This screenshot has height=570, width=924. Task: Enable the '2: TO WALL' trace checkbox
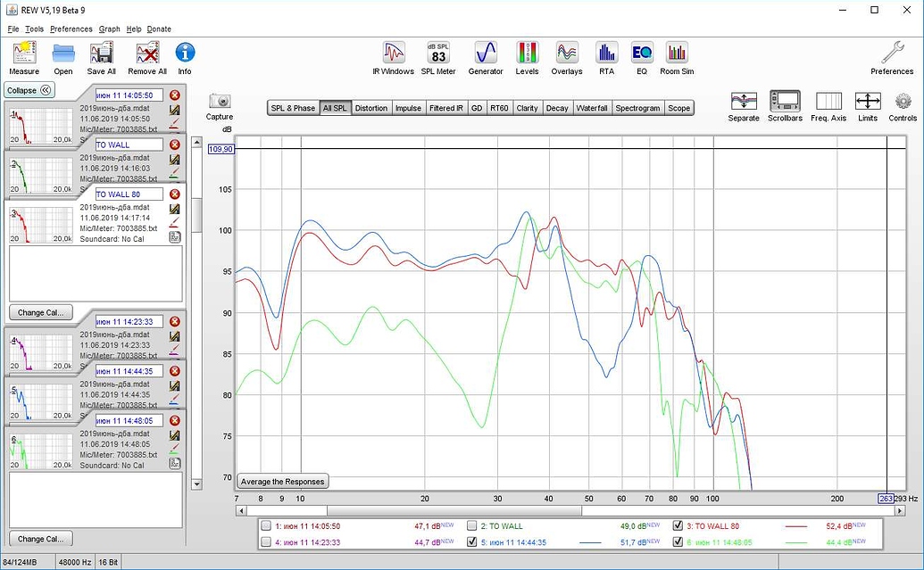pyautogui.click(x=472, y=526)
